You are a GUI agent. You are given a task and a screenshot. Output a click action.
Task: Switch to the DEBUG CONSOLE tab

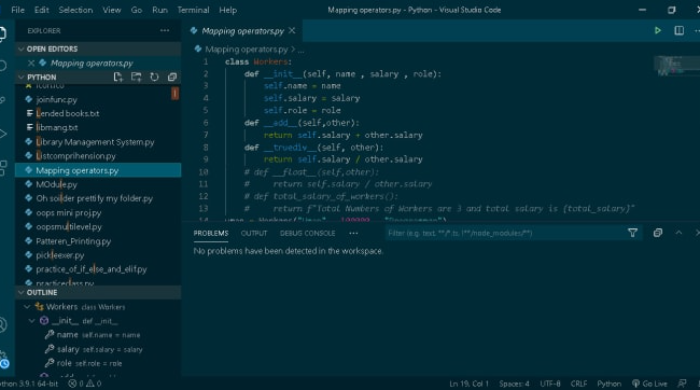pos(307,233)
